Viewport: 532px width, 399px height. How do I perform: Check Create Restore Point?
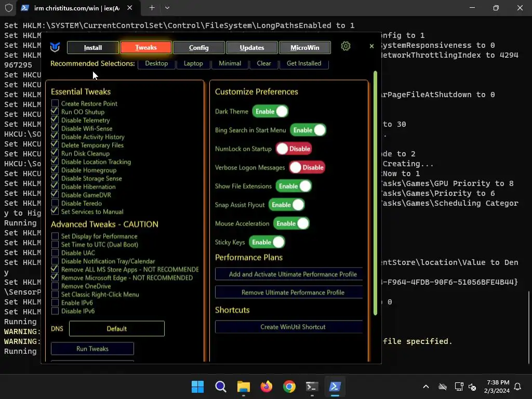tap(55, 103)
